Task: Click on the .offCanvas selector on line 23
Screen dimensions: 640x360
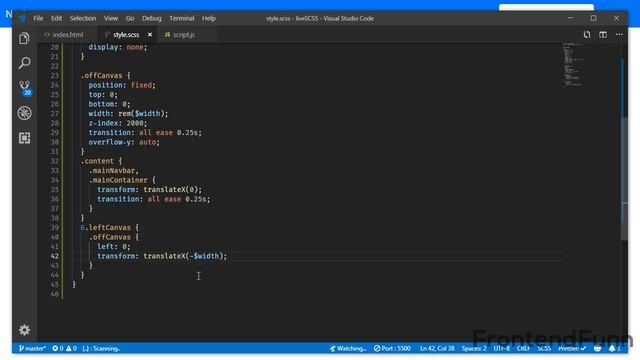Action: tap(102, 76)
